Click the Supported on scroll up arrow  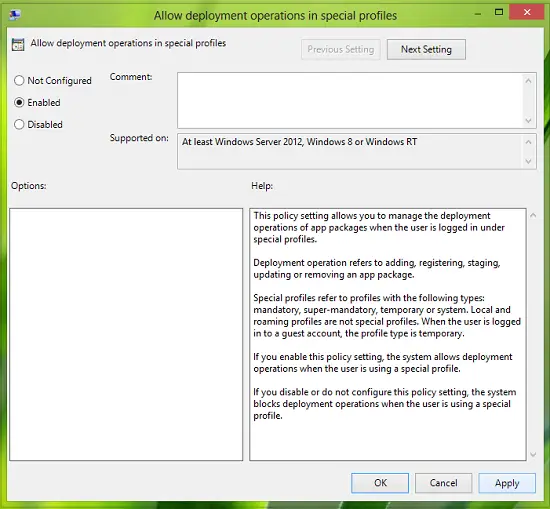528,142
